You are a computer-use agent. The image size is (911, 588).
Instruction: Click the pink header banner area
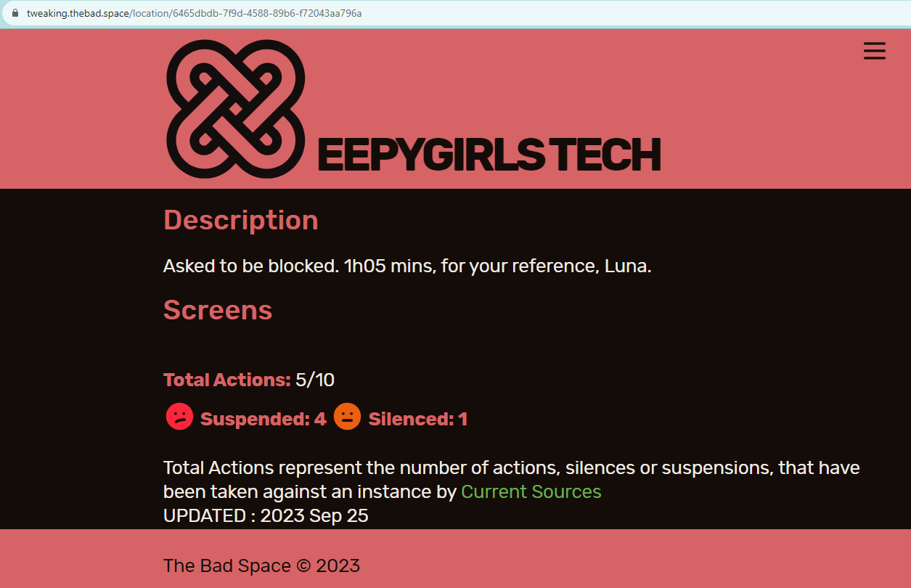tap(455, 109)
